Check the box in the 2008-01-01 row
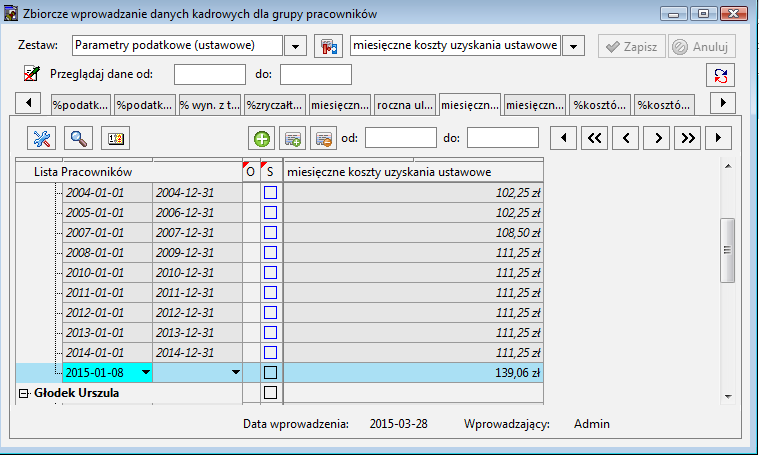The width and height of the screenshot is (759, 455). click(x=271, y=253)
